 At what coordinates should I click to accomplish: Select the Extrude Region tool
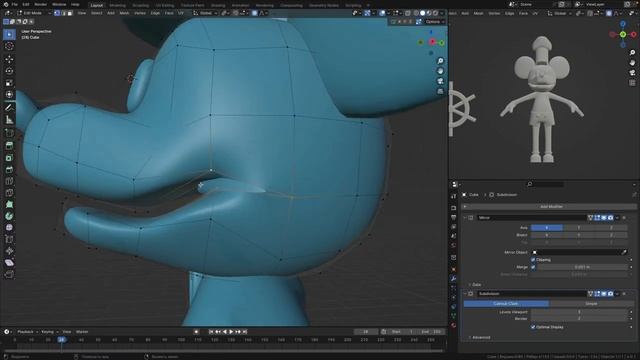point(9,146)
